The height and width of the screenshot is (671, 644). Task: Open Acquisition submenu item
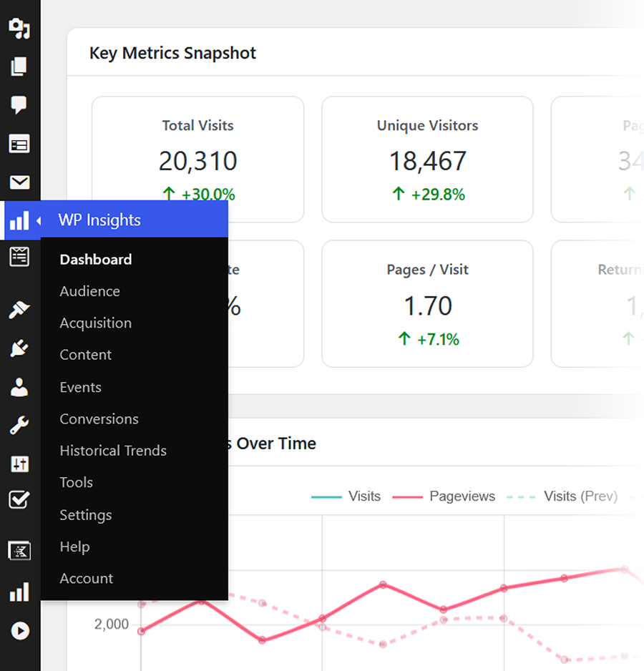click(96, 323)
